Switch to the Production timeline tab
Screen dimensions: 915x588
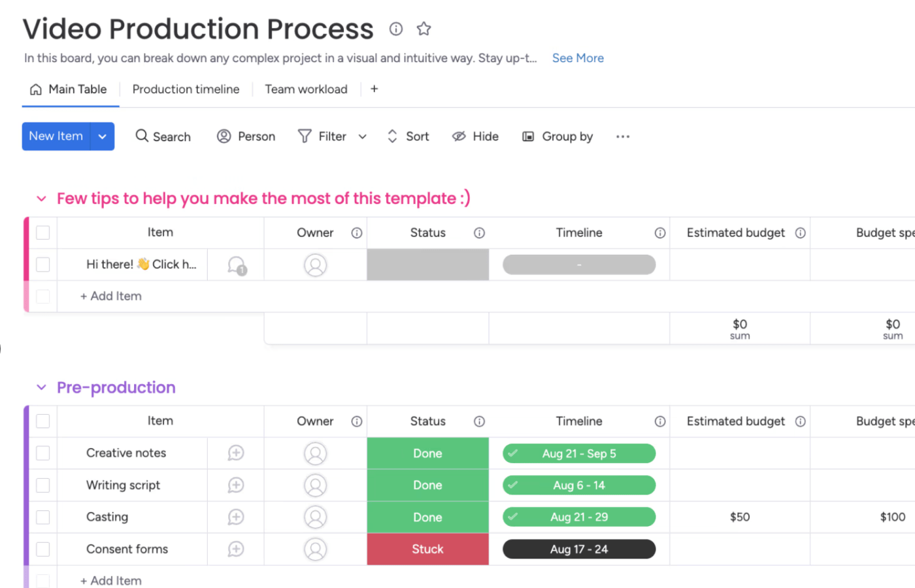click(x=186, y=89)
